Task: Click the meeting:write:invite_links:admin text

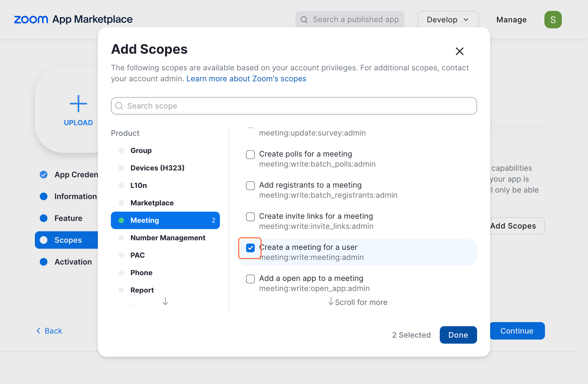Action: (316, 226)
